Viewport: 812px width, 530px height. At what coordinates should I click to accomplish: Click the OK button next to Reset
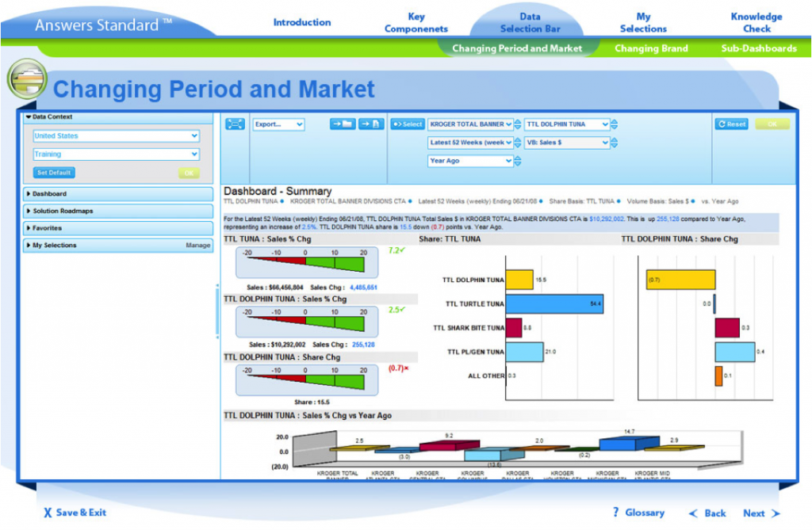[x=772, y=124]
